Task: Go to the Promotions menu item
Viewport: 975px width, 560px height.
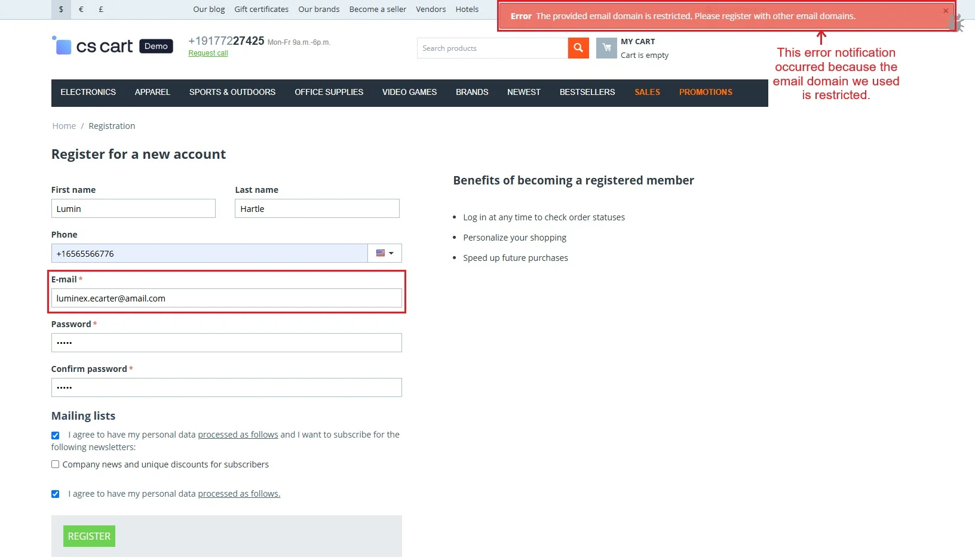Action: pos(706,93)
